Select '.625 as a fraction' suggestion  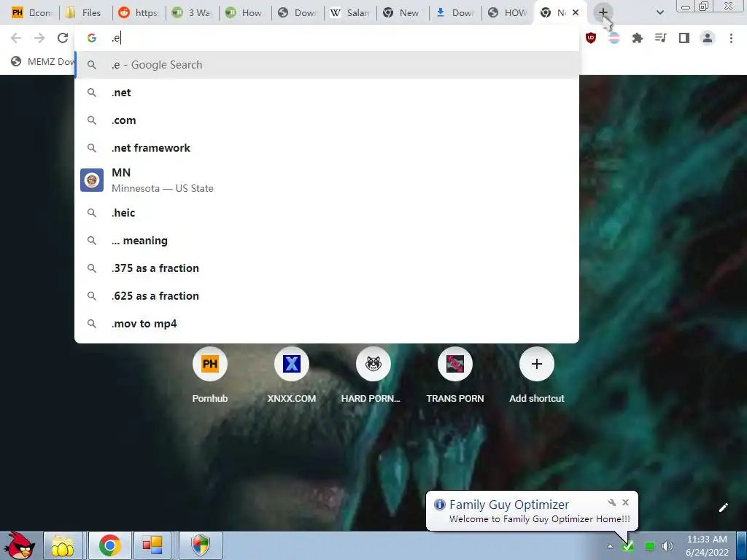coord(327,296)
